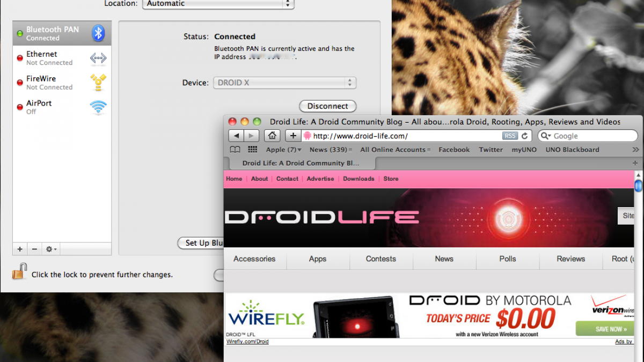Switch to the Reviews navigation tab

[x=570, y=258]
